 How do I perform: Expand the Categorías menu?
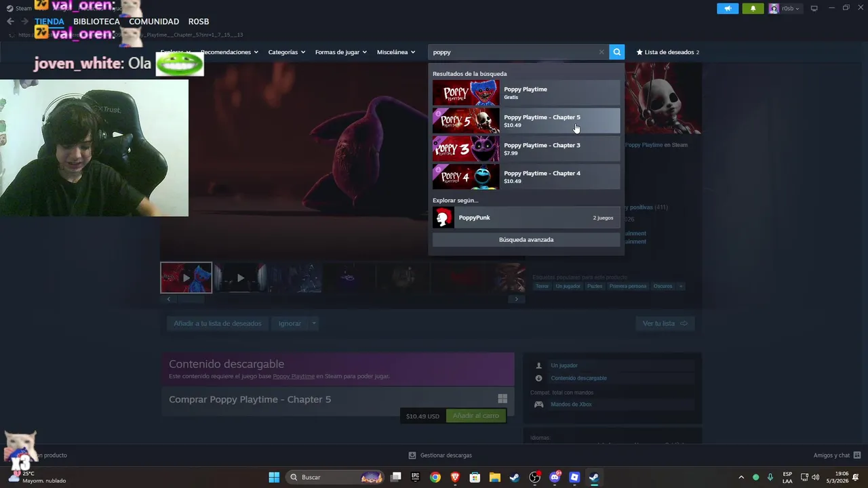pyautogui.click(x=286, y=52)
